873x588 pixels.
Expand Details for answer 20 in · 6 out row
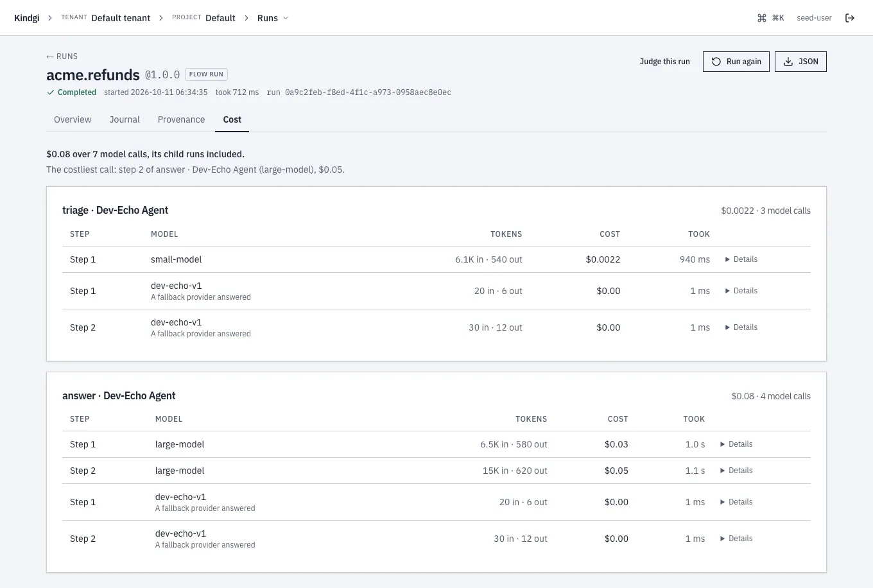736,502
